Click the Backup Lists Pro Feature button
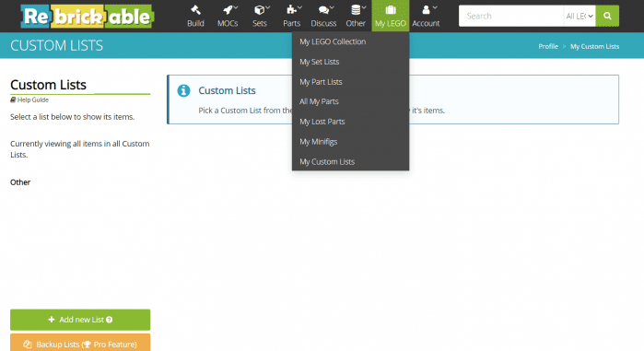This screenshot has height=351, width=644. (x=80, y=343)
